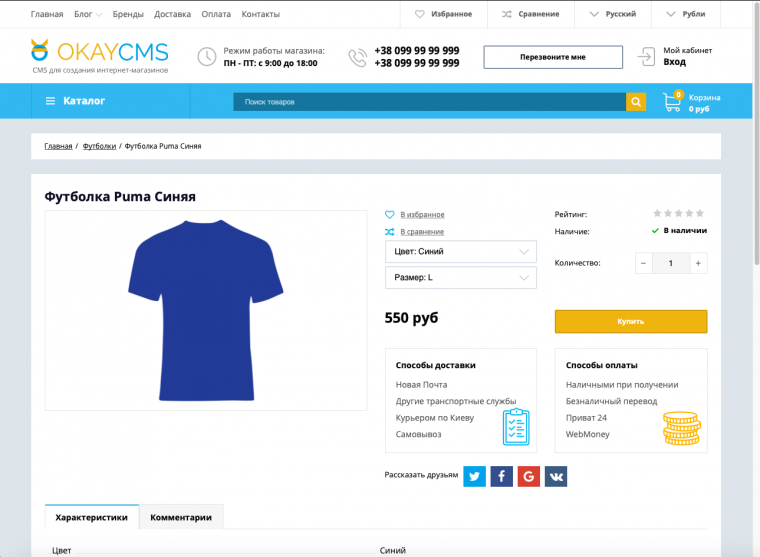Rate the product with fourth star
The height and width of the screenshot is (557, 760).
point(689,213)
